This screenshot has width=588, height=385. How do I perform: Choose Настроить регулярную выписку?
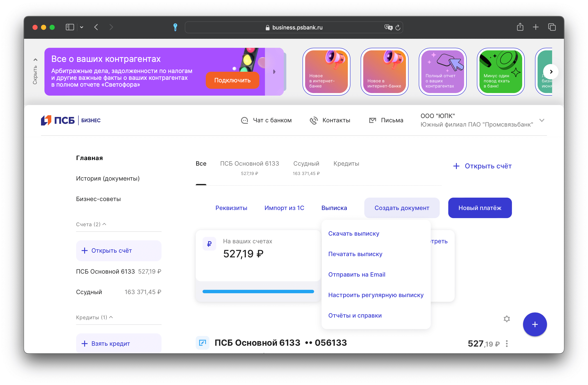click(376, 295)
